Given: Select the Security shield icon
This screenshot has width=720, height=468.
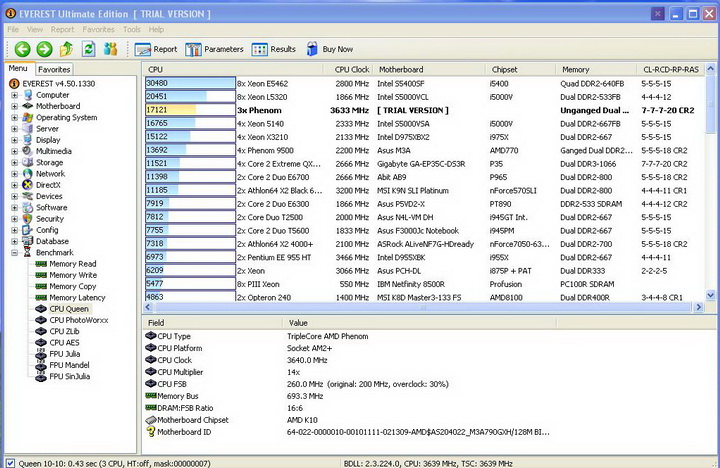Looking at the screenshot, I should tap(28, 219).
